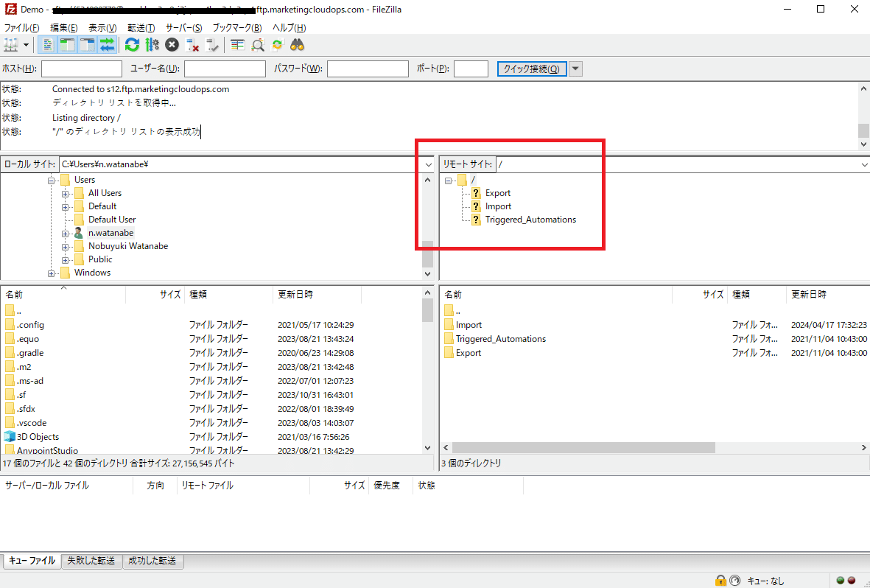Cancel the current operation
Image resolution: width=870 pixels, height=588 pixels.
(x=172, y=45)
